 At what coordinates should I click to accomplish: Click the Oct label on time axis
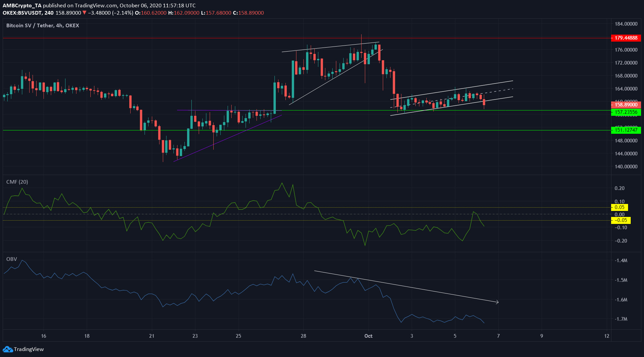(368, 336)
